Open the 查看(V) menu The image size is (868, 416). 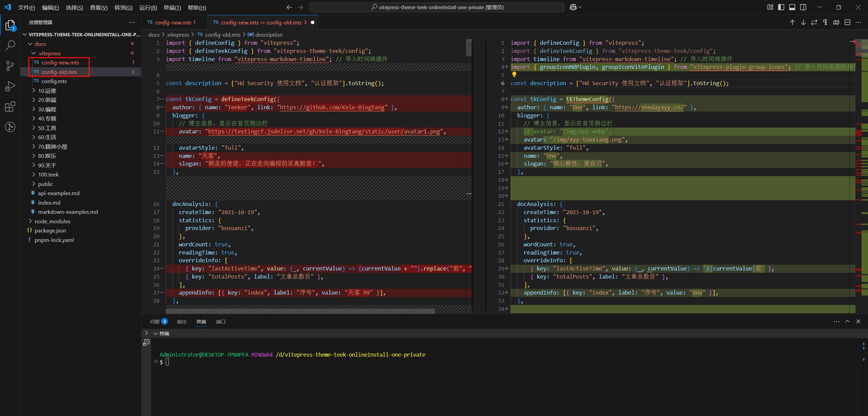tap(99, 7)
